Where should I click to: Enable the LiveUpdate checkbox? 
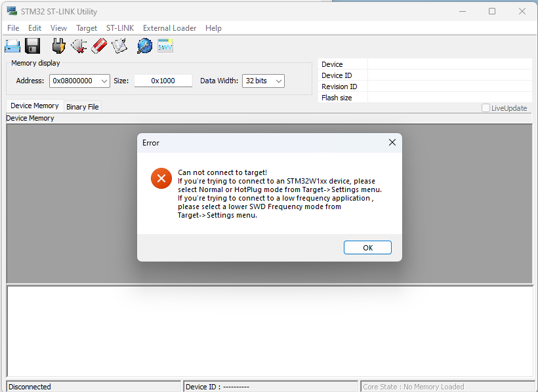(486, 108)
